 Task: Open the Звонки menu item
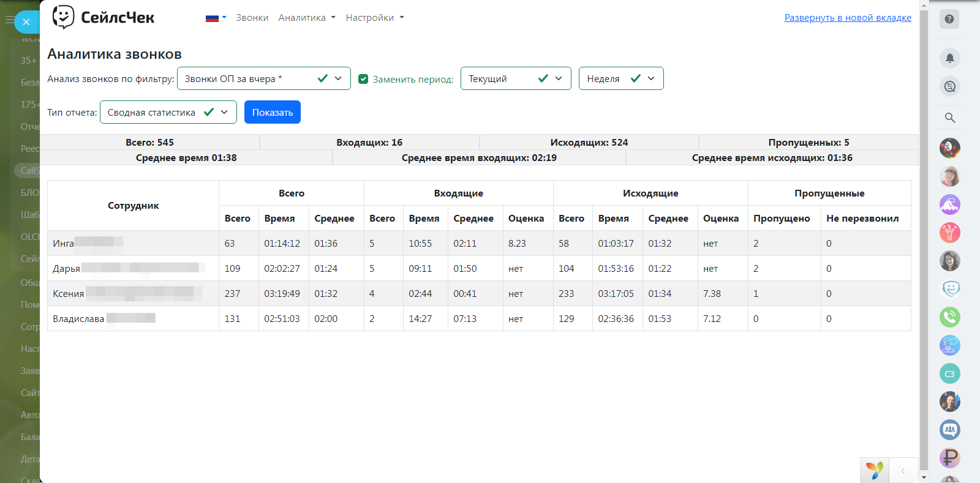(252, 18)
